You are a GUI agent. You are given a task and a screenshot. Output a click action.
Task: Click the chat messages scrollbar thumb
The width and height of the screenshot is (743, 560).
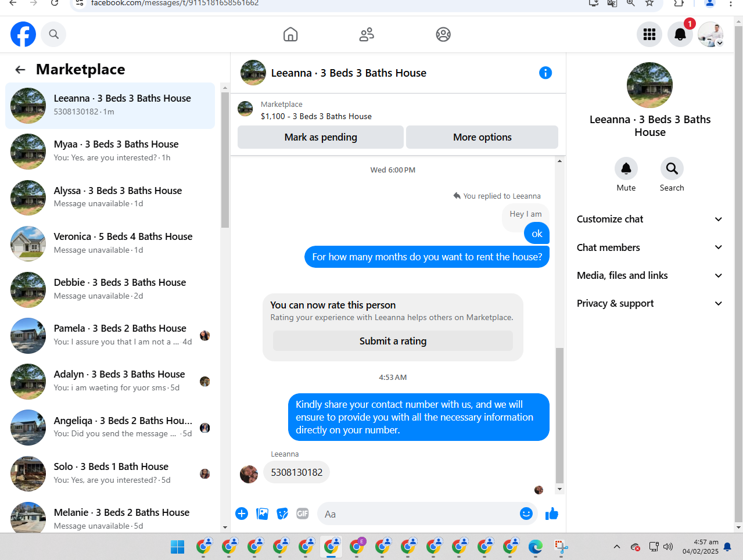coord(559,415)
